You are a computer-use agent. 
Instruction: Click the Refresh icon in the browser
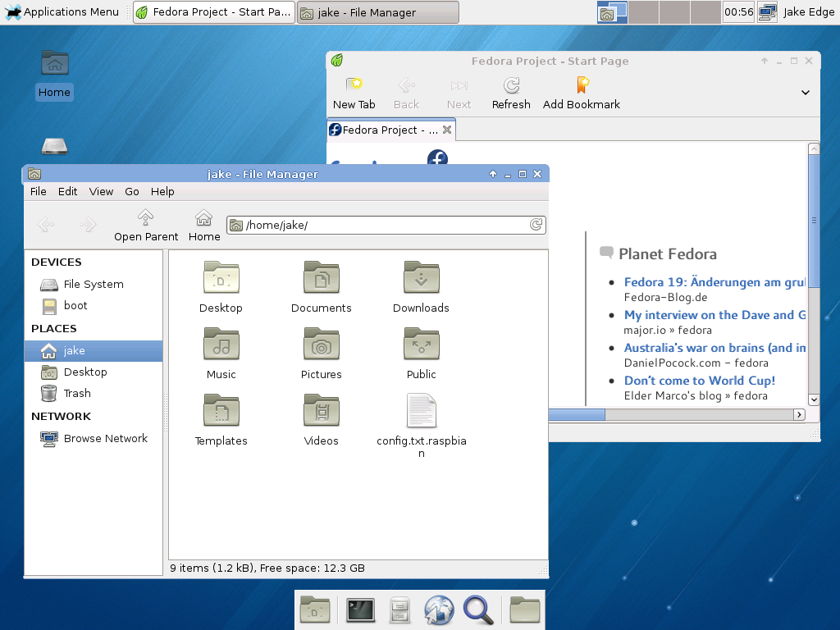tap(511, 86)
